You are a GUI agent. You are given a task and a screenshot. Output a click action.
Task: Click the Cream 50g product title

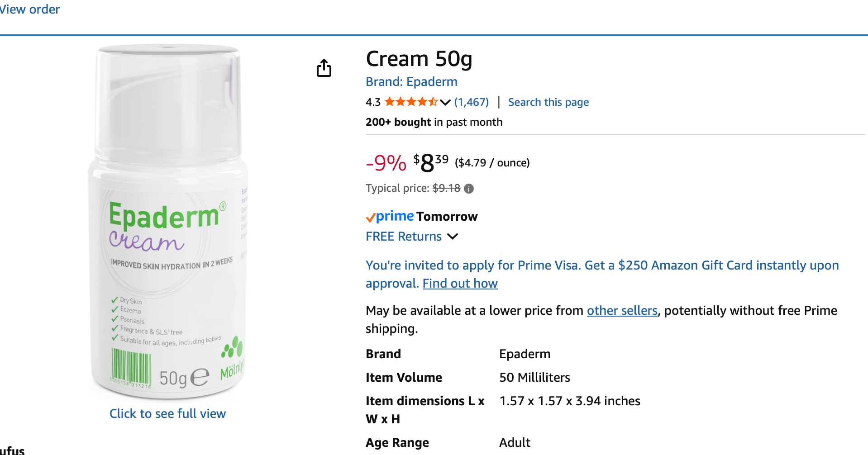419,59
